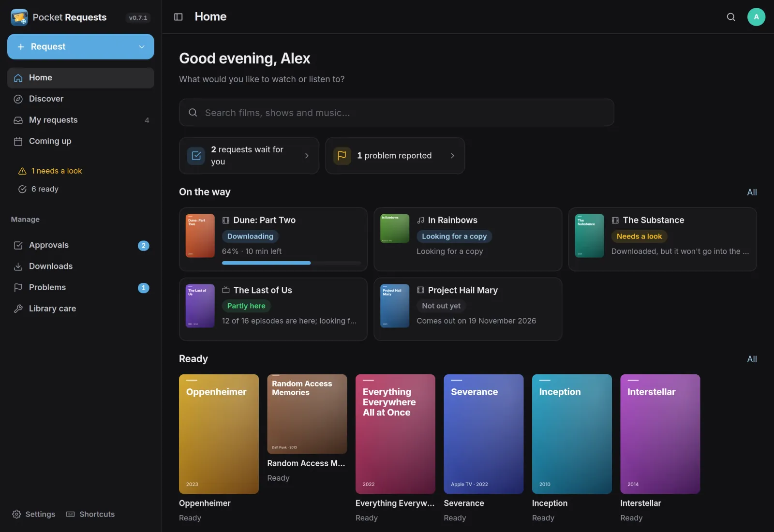
Task: Click the My requests inbox icon
Action: [x=18, y=120]
